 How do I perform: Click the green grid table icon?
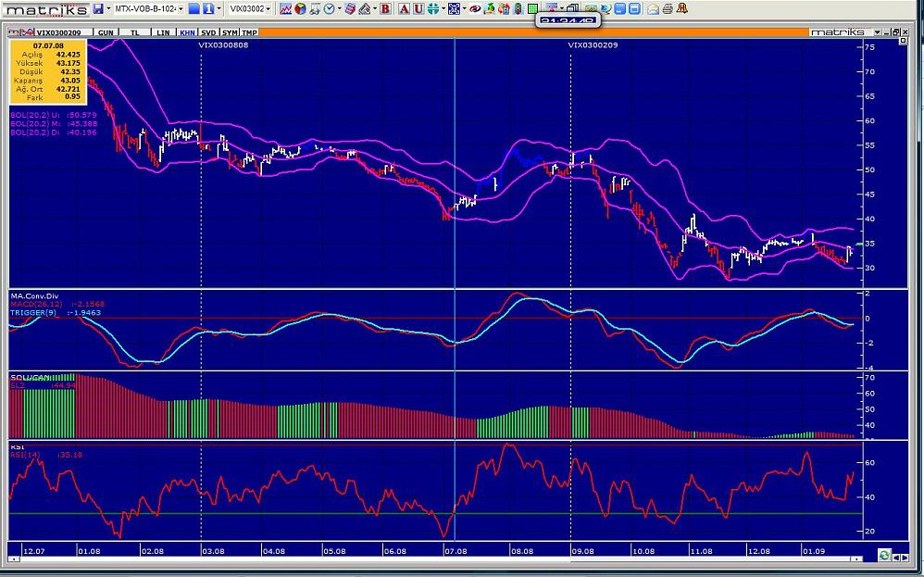point(533,8)
